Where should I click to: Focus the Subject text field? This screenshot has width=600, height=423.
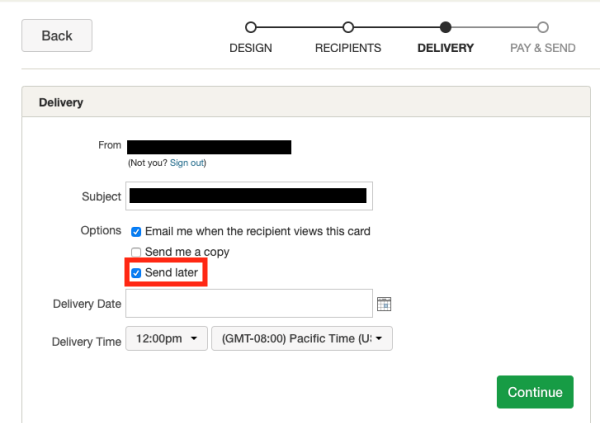coord(248,197)
